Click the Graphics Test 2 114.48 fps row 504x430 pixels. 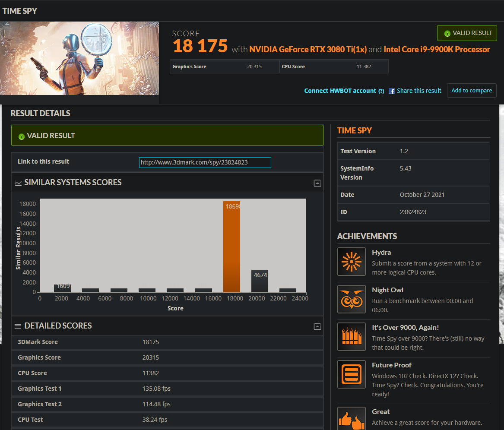167,404
